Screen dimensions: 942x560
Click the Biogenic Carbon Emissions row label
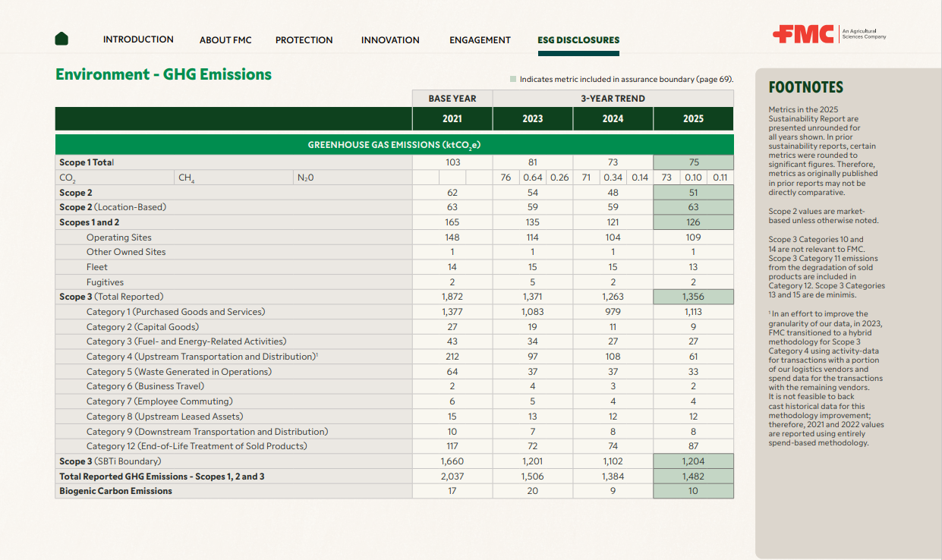(115, 491)
